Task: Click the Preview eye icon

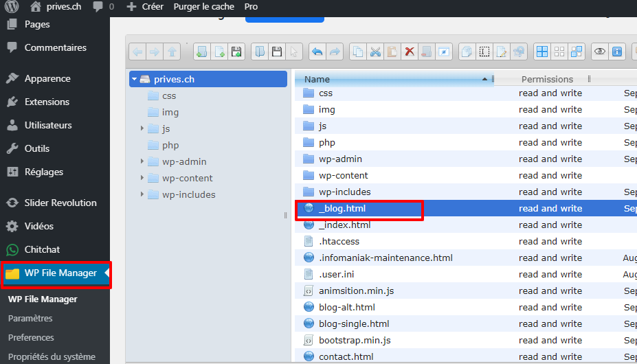Action: (x=600, y=52)
